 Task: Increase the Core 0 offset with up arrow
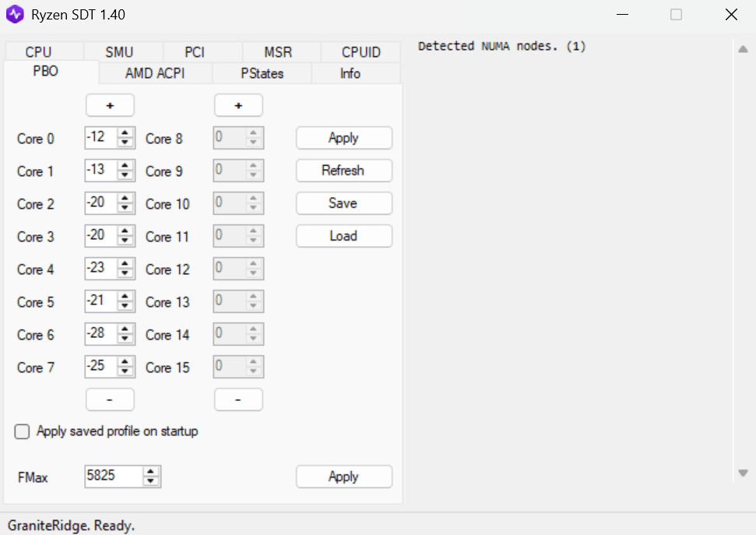(x=125, y=133)
